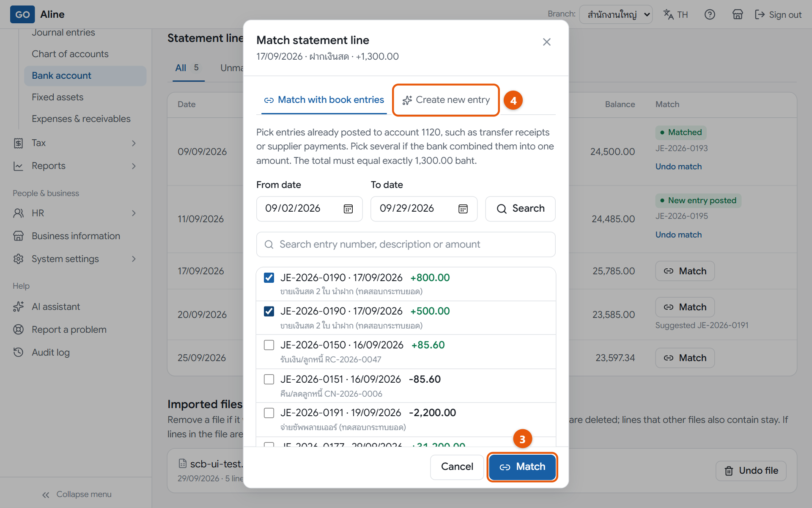
Task: Click the collapse menu double-arrow icon
Action: click(46, 494)
